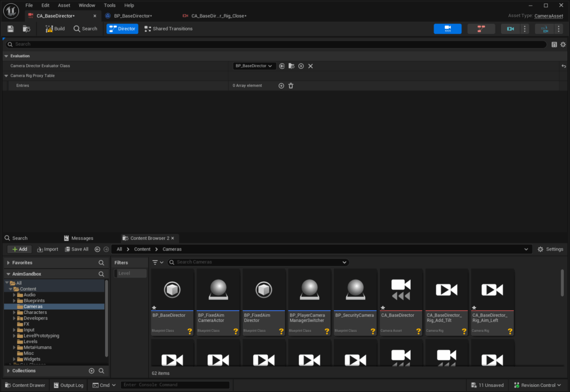This screenshot has width=570, height=392.
Task: Expand the Blueprints folder in tree
Action: (x=15, y=301)
